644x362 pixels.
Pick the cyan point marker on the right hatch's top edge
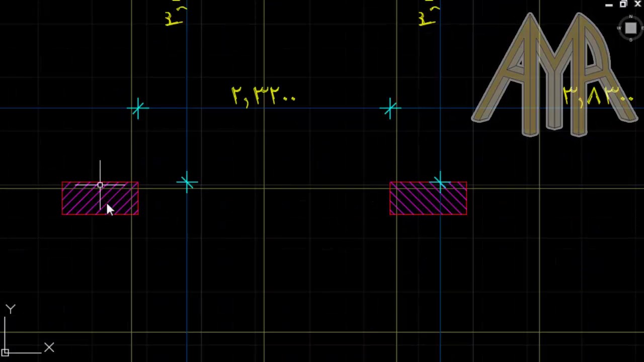[441, 182]
